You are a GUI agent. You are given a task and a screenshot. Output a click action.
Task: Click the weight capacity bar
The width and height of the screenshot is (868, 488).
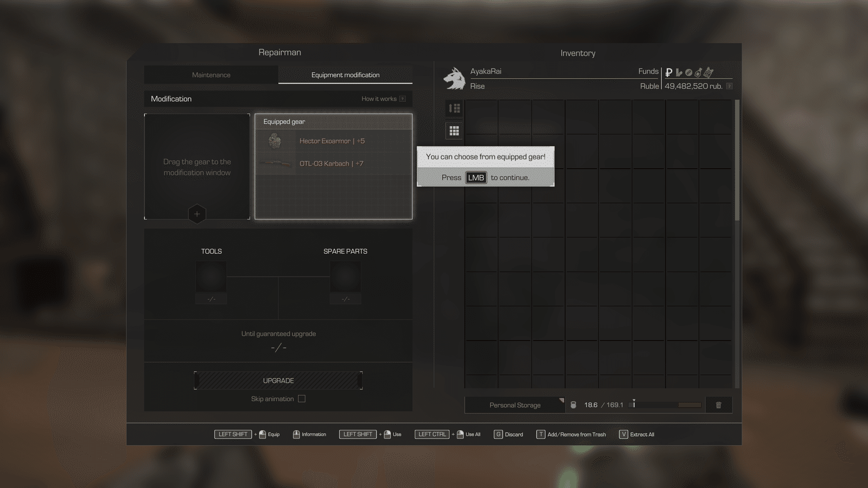(665, 405)
